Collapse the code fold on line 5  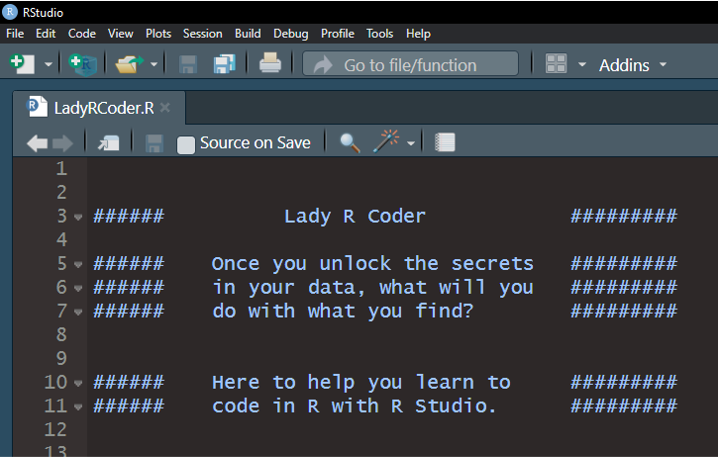[78, 265]
